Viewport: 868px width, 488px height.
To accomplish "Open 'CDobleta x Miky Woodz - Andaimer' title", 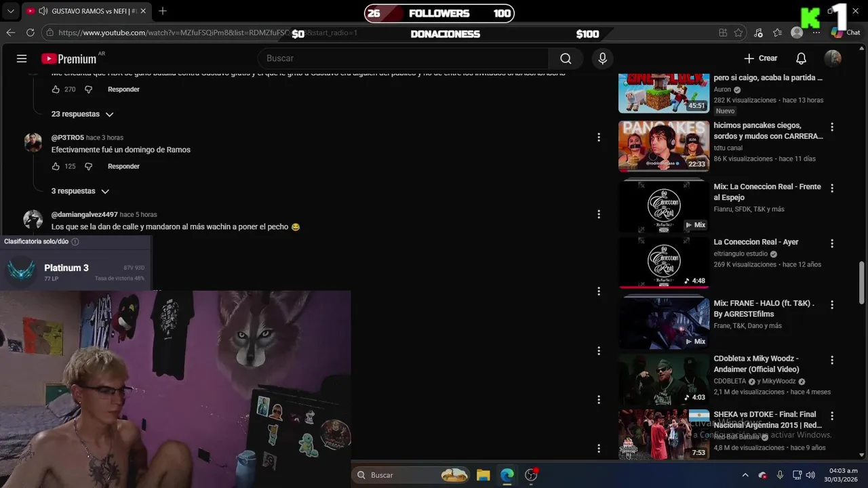I will point(756,364).
